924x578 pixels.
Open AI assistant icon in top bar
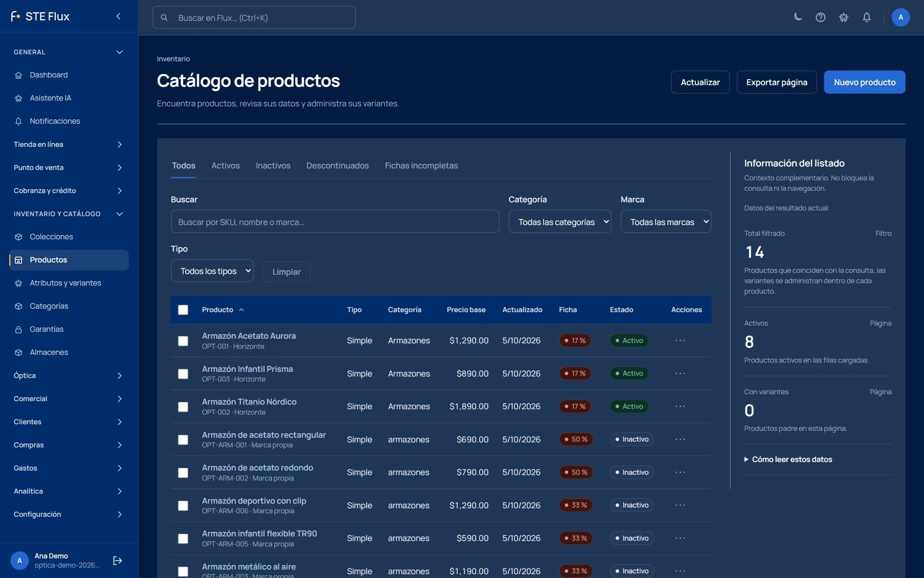click(x=844, y=17)
